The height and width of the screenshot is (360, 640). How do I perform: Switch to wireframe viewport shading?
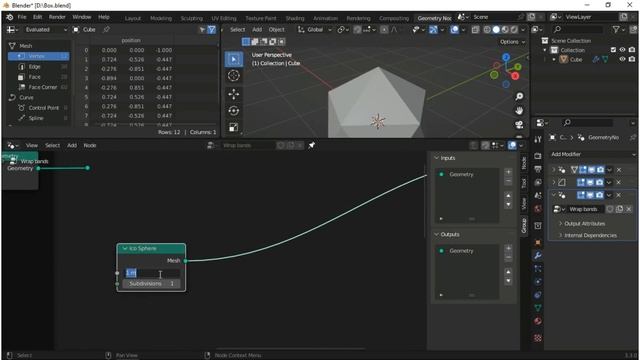487,29
